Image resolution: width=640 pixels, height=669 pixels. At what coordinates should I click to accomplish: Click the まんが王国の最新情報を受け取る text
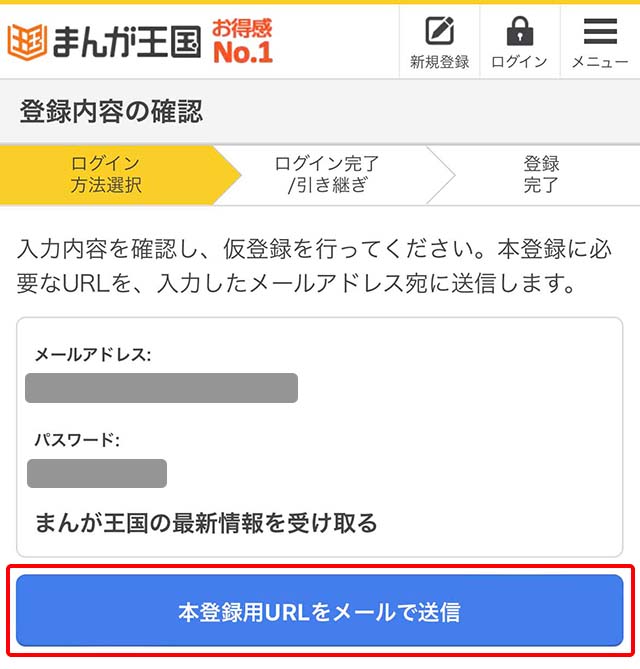[x=206, y=522]
